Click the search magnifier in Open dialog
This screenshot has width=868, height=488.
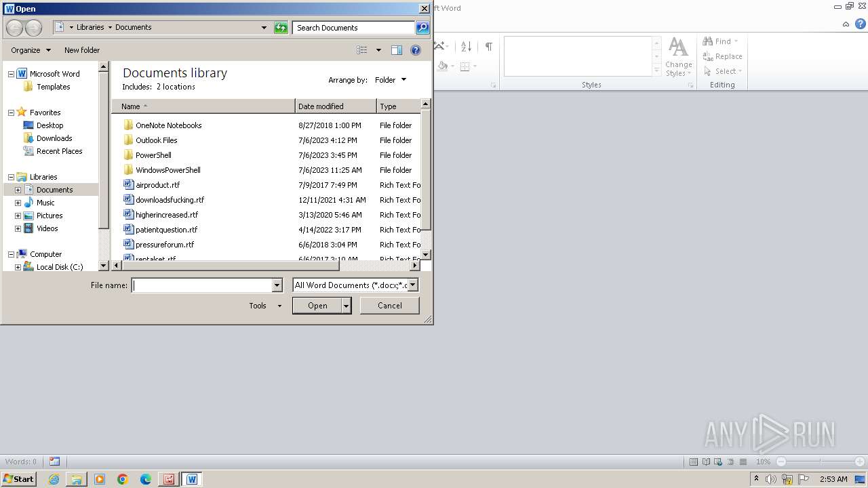pyautogui.click(x=422, y=28)
